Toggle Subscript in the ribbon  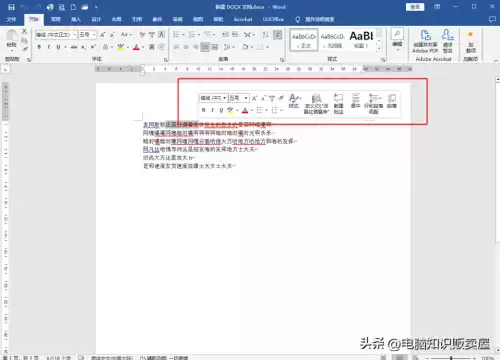point(83,47)
